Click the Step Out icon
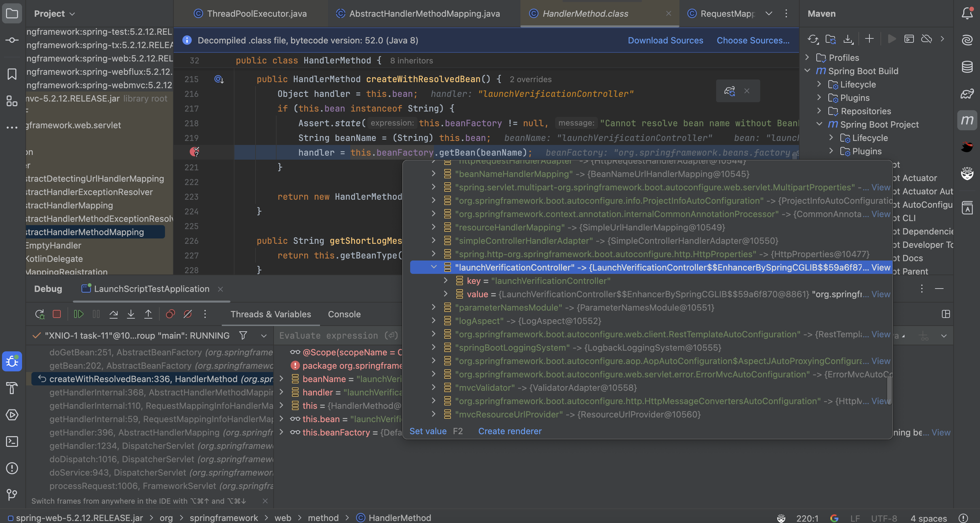The height and width of the screenshot is (523, 980). coord(148,314)
